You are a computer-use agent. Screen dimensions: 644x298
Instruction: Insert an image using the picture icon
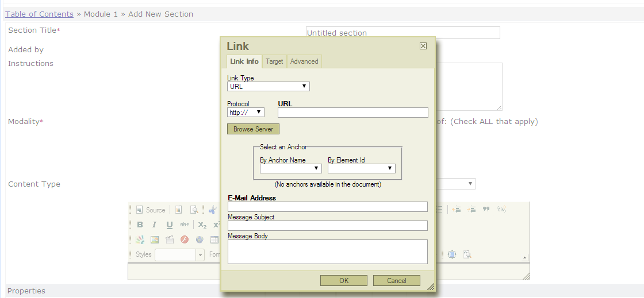point(155,239)
